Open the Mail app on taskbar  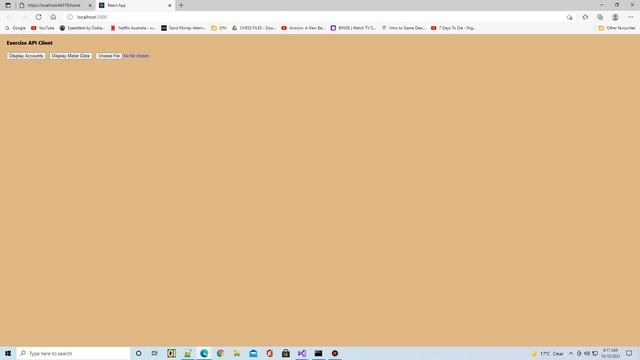pos(253,353)
